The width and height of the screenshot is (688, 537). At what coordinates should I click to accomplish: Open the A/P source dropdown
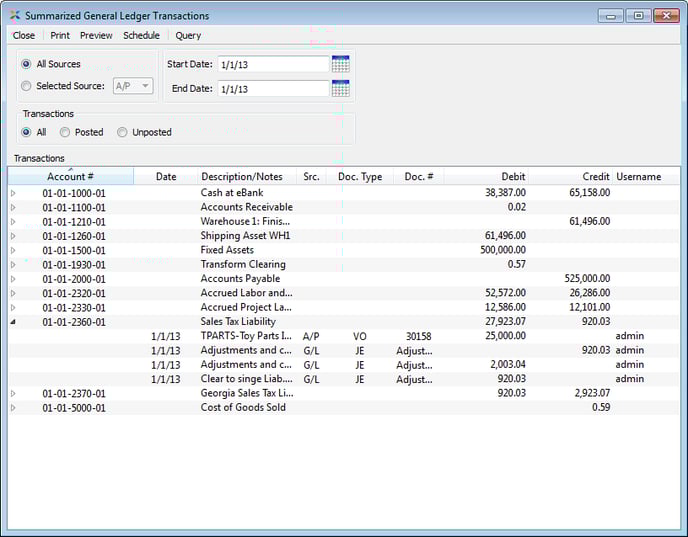pos(132,86)
